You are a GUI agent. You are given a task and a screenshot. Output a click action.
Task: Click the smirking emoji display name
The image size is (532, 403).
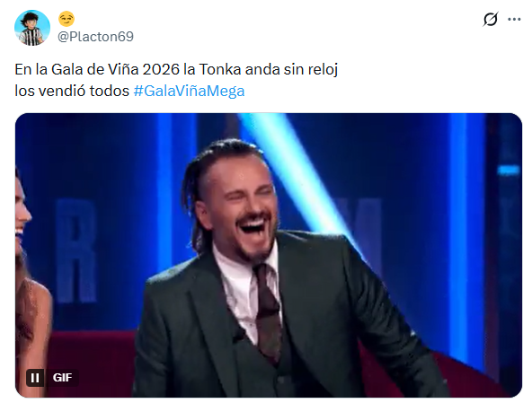[66, 19]
